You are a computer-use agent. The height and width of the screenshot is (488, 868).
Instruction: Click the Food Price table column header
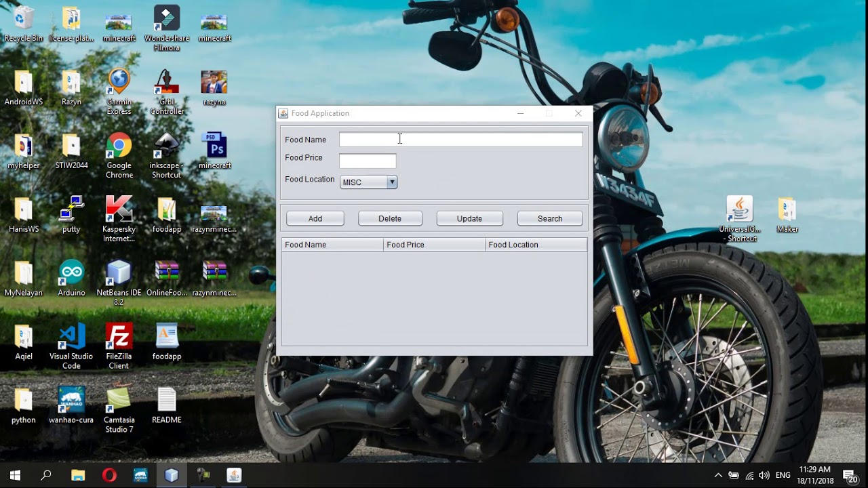point(434,245)
